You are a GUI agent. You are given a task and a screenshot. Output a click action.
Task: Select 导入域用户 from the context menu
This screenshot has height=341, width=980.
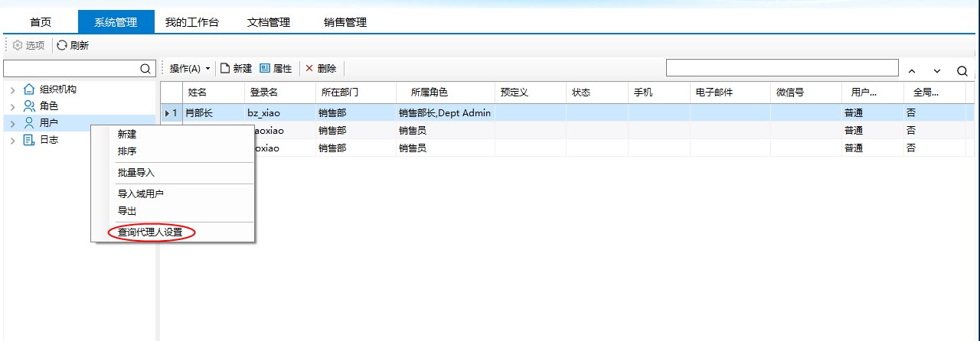pos(140,194)
